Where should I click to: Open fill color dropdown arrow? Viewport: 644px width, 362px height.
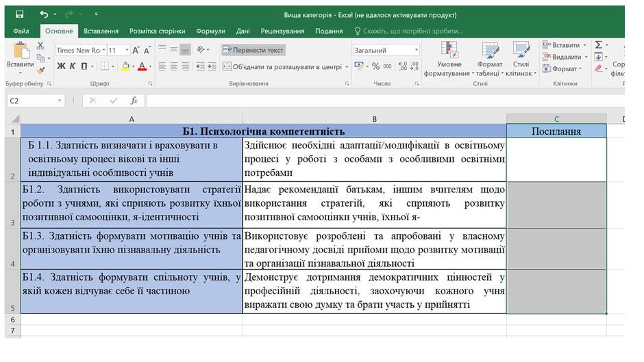(x=134, y=66)
